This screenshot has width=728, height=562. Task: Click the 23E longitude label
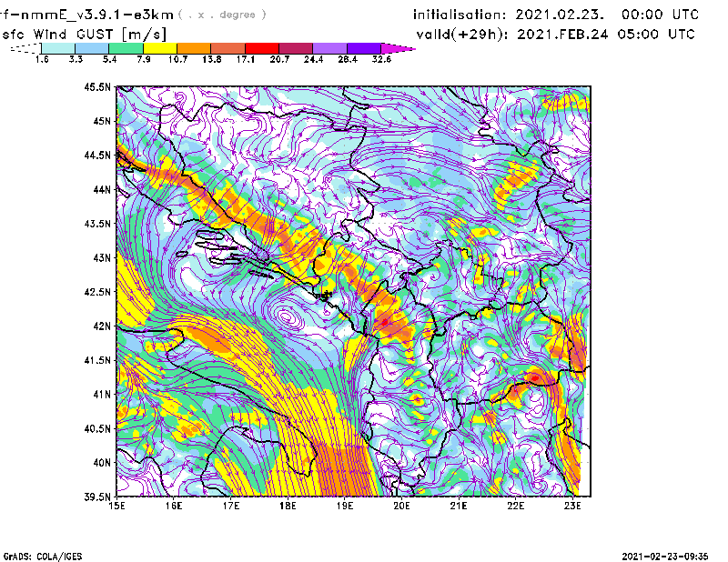pyautogui.click(x=572, y=506)
